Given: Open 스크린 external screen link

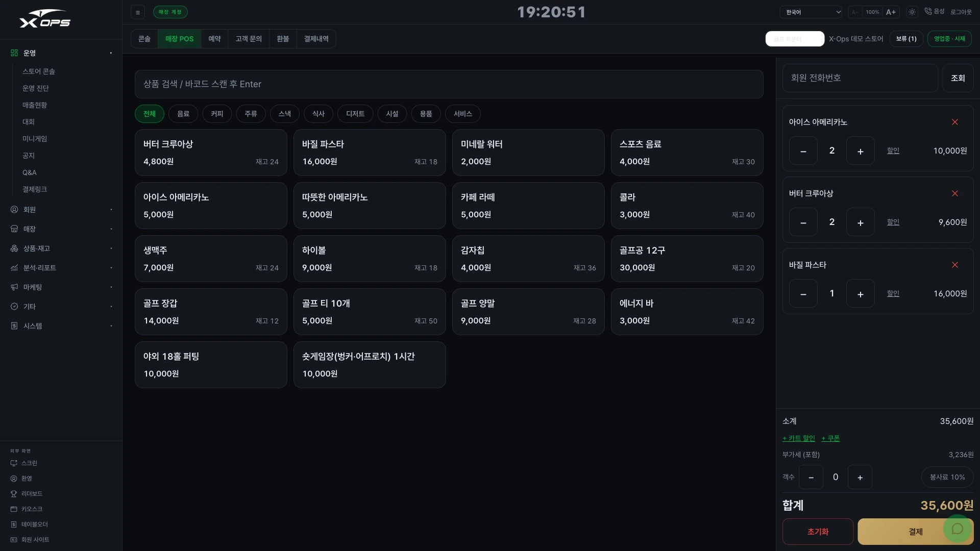Looking at the screenshot, I should coord(24,463).
